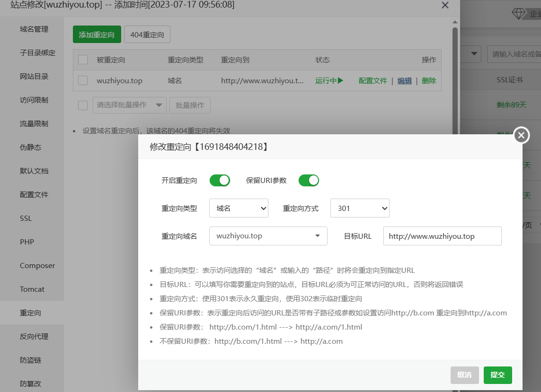Open the Tomcat sidebar item
This screenshot has width=541, height=392.
coord(32,289)
